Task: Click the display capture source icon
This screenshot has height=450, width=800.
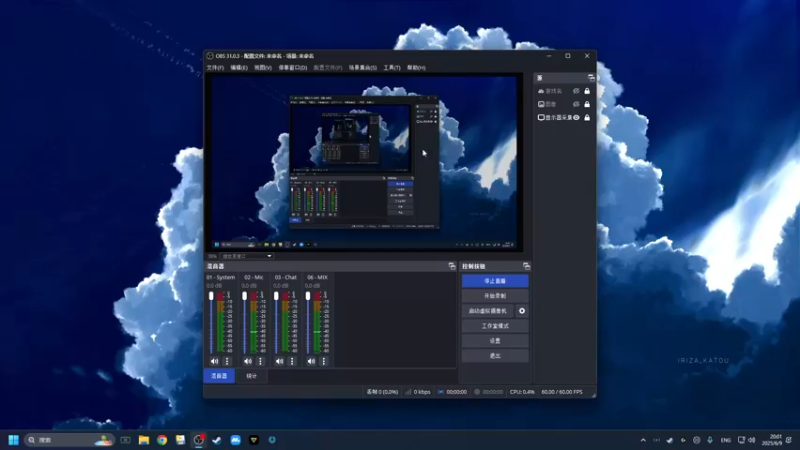Action: click(541, 117)
